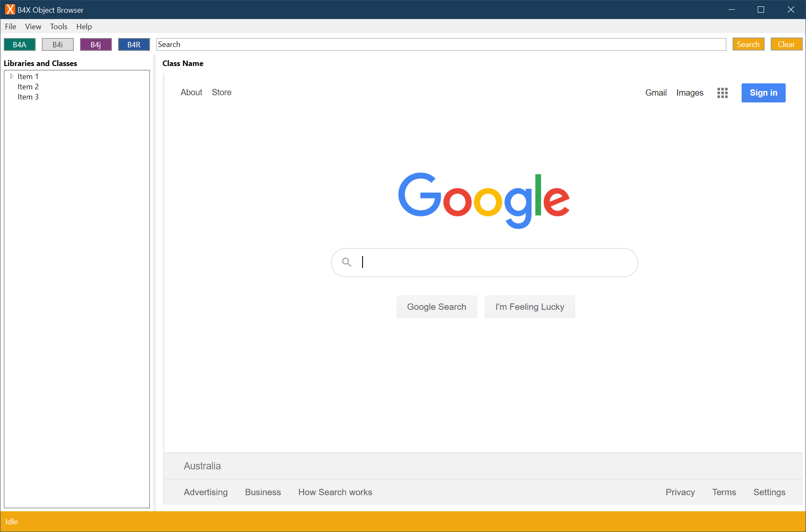Click the Australia footer text
Viewport: 806px width, 532px height.
pyautogui.click(x=202, y=466)
